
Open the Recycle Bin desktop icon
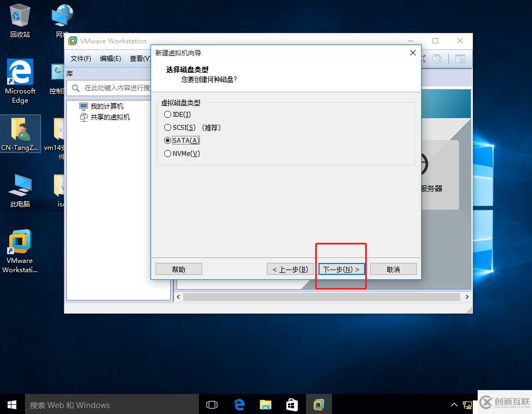tap(20, 16)
